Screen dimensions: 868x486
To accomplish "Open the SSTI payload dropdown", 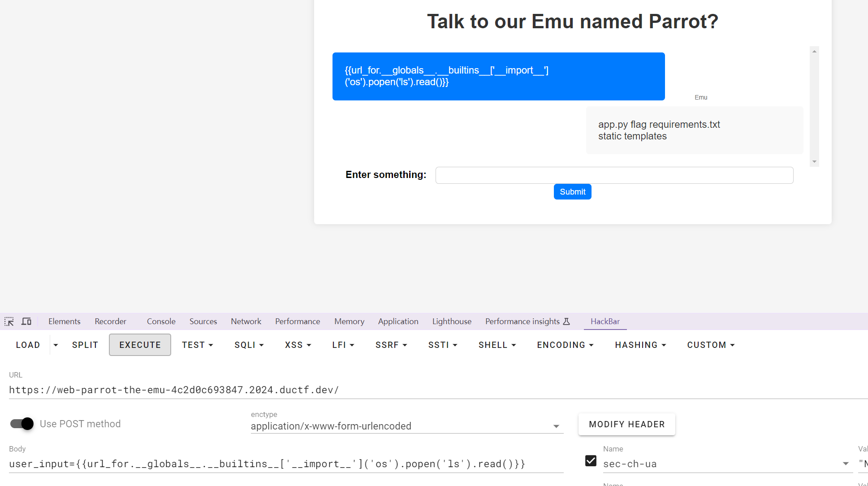I will pyautogui.click(x=442, y=345).
